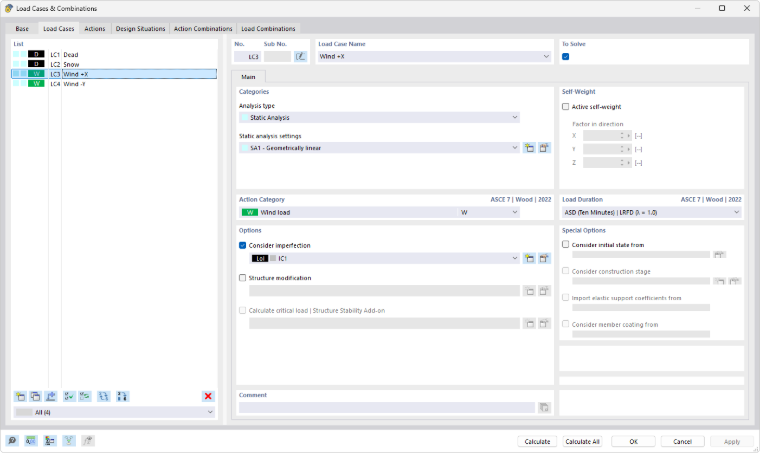
Task: Click the black D color tag of LC2 Snow
Action: click(36, 64)
